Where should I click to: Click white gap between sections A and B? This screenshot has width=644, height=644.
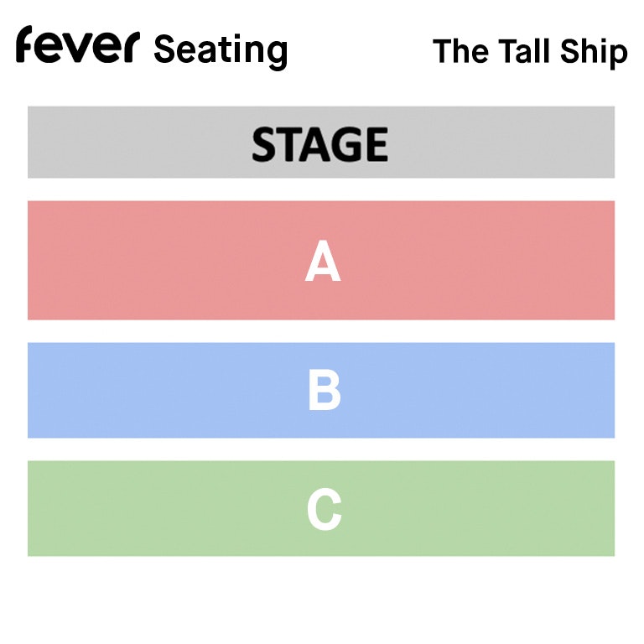(321, 331)
